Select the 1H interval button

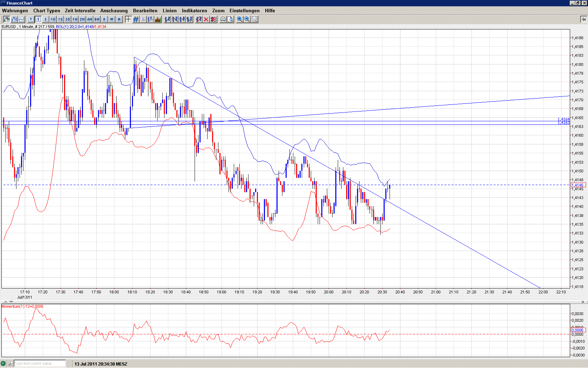coord(75,19)
